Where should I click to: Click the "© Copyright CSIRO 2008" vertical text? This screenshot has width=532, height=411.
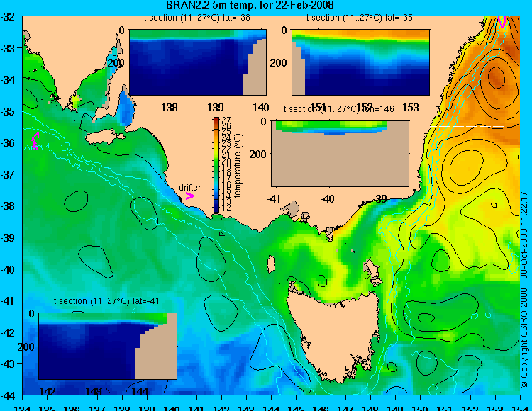(x=524, y=338)
